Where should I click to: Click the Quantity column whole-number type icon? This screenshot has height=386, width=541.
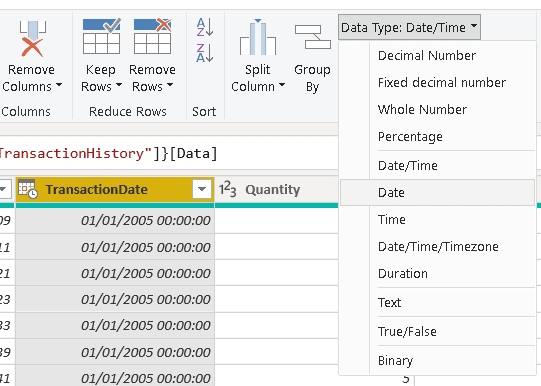coord(227,189)
